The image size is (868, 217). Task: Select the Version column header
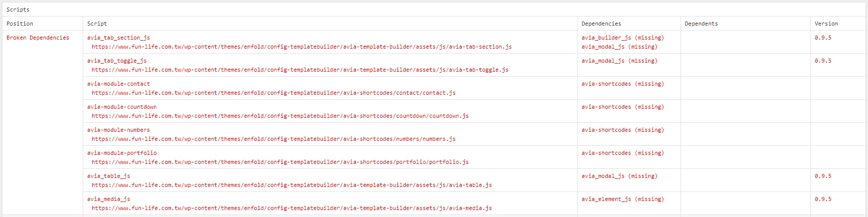pos(826,24)
